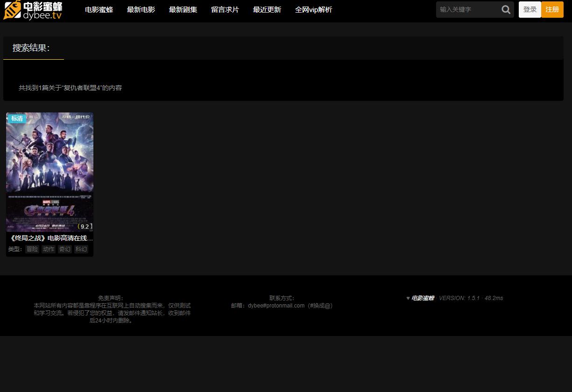Click the footer 电影蜜蜂 link
Image resolution: width=572 pixels, height=392 pixels.
coord(423,298)
